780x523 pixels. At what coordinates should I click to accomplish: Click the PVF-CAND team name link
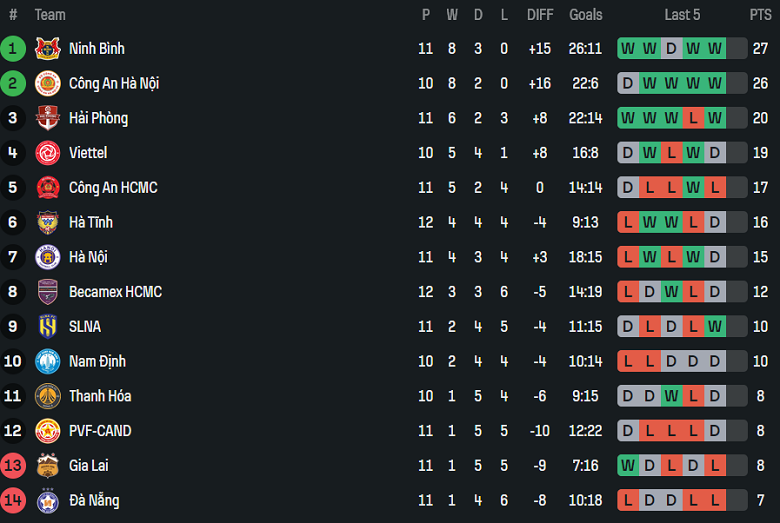(100, 431)
